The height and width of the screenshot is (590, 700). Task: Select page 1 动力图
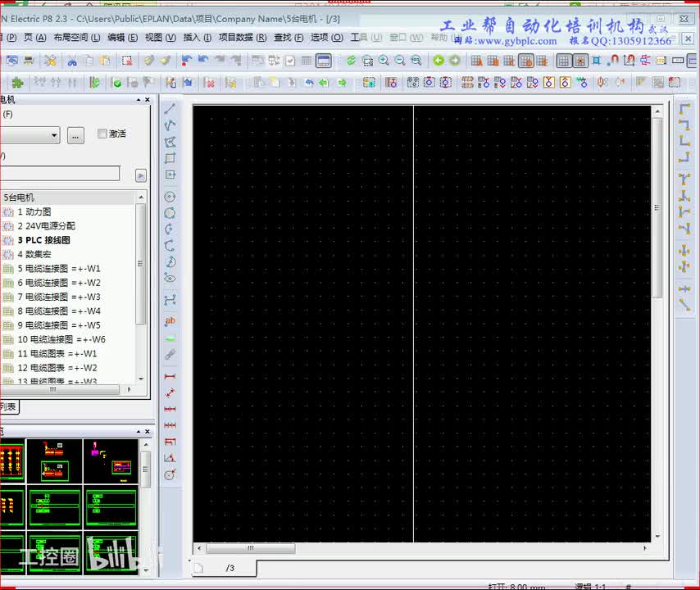pos(34,212)
